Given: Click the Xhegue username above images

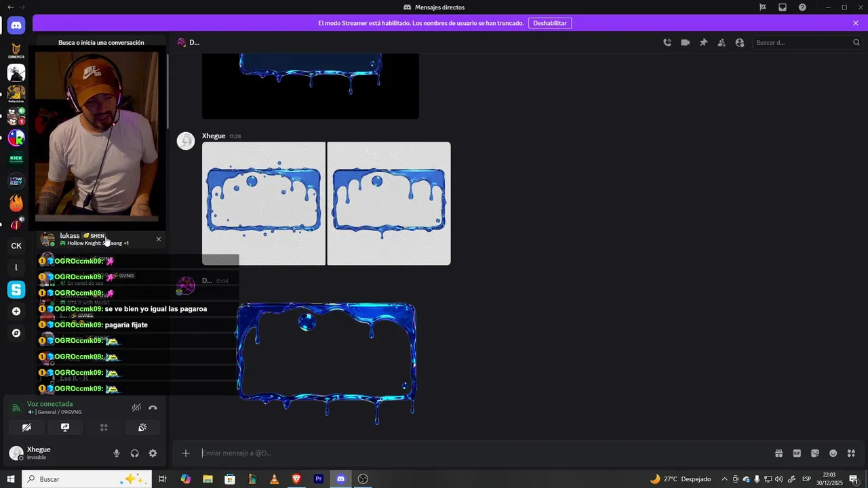Looking at the screenshot, I should pos(214,136).
